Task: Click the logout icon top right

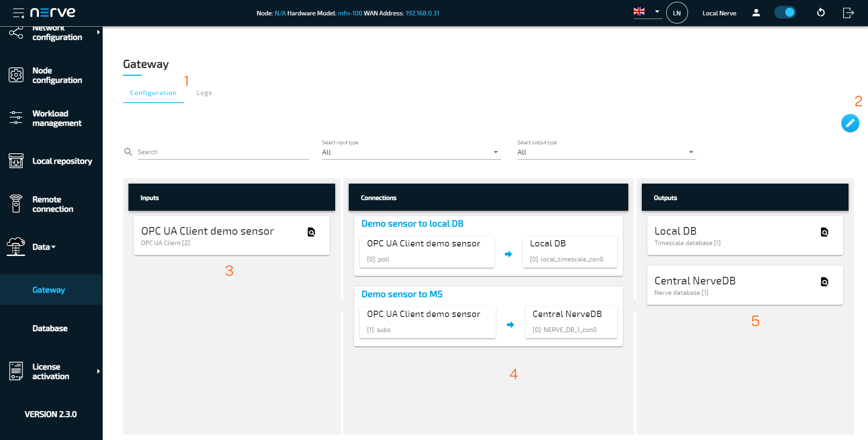Action: tap(849, 13)
